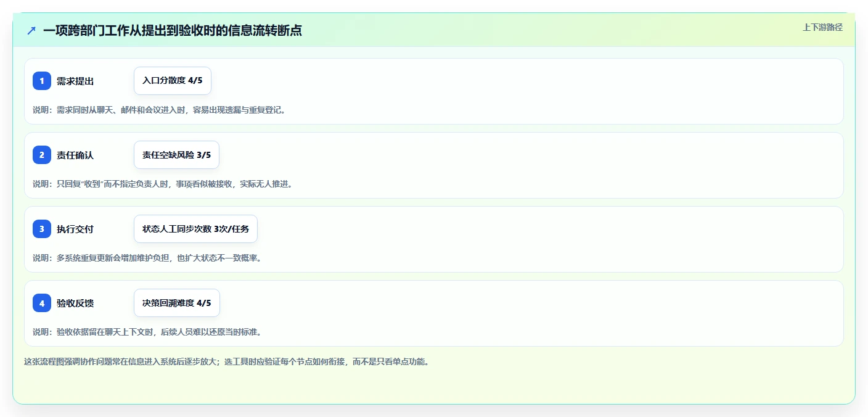This screenshot has height=417, width=868.
Task: Click the 状态人工同步次数 3次/任务 chip
Action: [x=195, y=229]
